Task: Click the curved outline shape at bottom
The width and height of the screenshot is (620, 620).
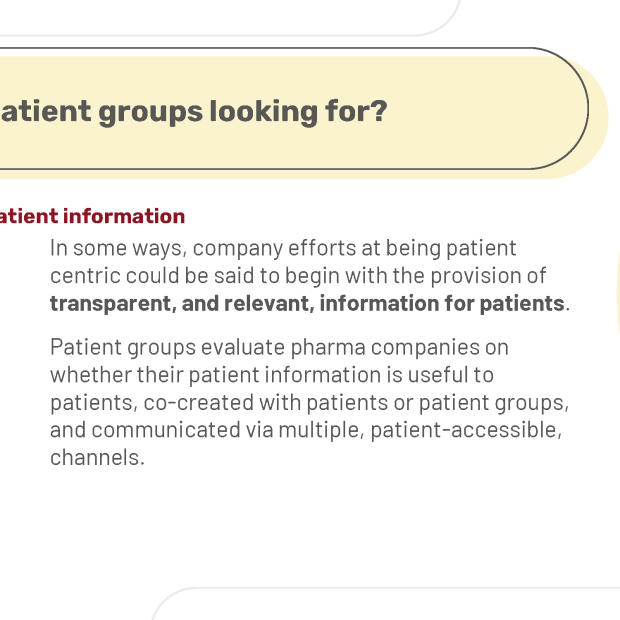Action: pos(386,603)
